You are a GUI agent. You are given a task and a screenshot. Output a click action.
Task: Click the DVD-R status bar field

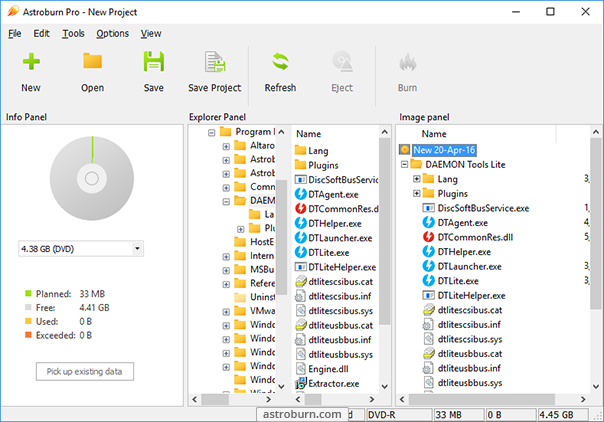coord(399,415)
